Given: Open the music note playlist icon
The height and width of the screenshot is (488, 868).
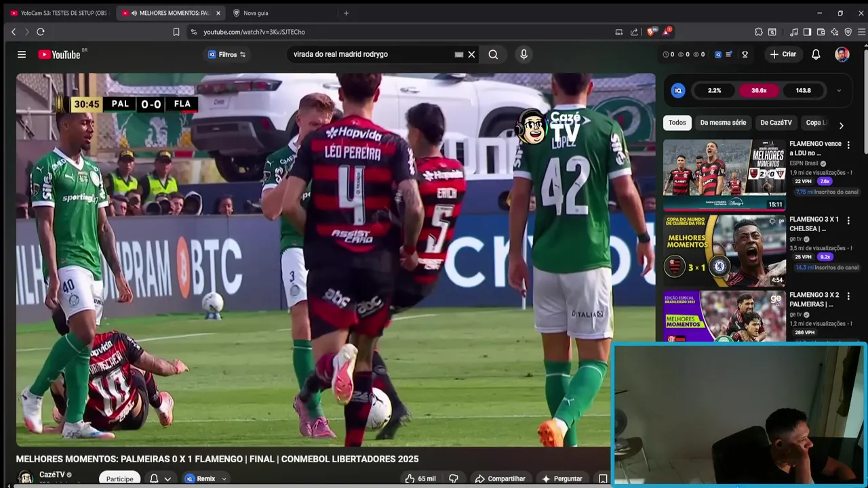Looking at the screenshot, I should point(794,32).
